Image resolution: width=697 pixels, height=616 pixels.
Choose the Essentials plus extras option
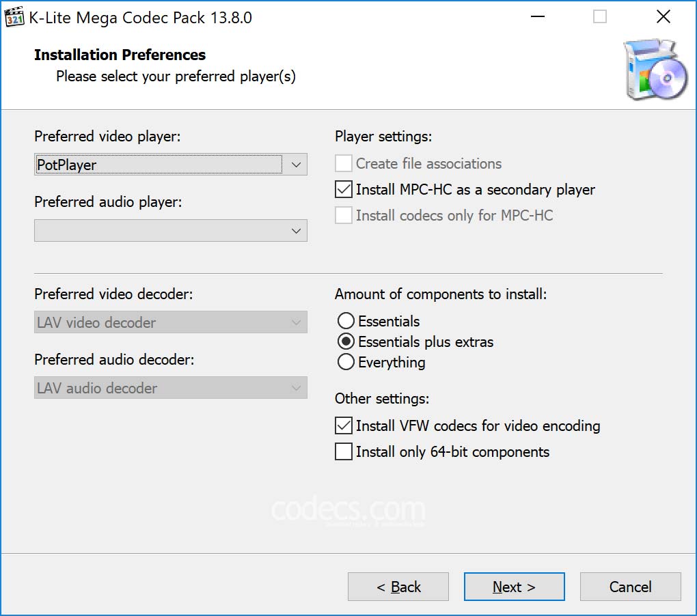click(x=346, y=341)
